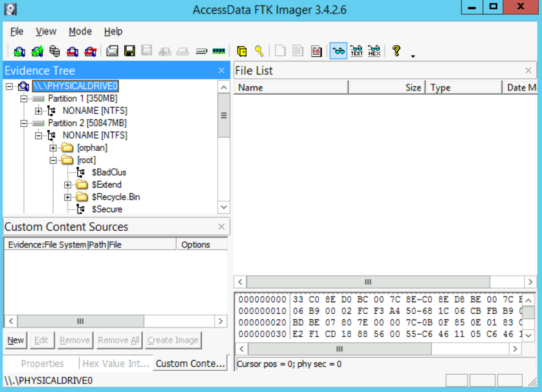Select the $Secure tree entry
542x392 pixels.
107,209
